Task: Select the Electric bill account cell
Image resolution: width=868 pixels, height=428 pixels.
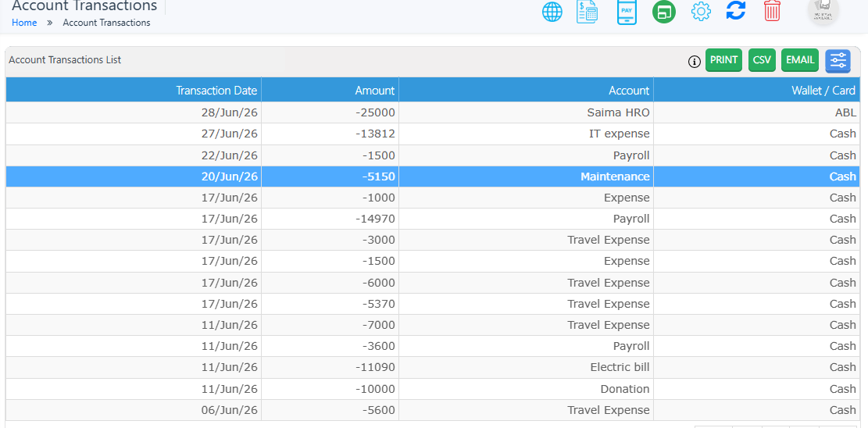Action: (526, 367)
